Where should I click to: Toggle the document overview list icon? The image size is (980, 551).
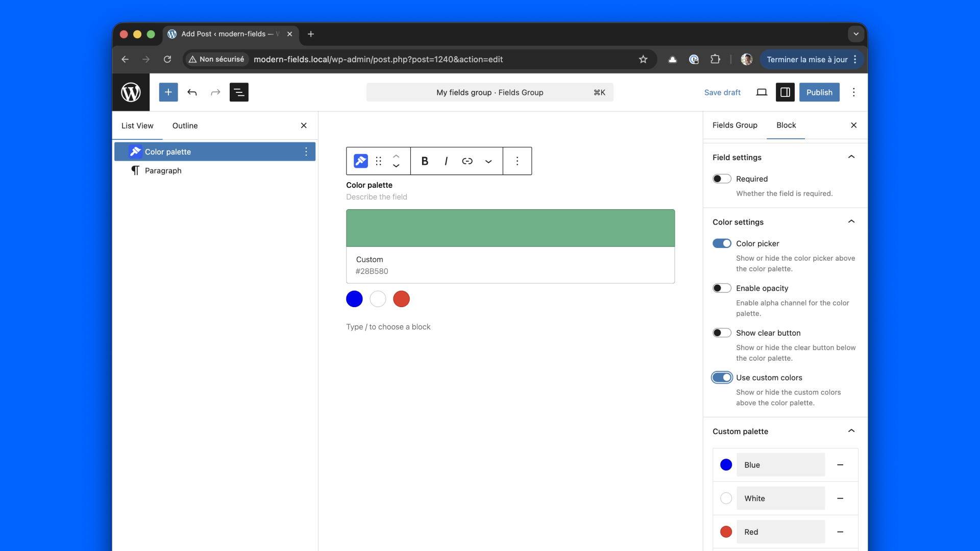click(239, 92)
